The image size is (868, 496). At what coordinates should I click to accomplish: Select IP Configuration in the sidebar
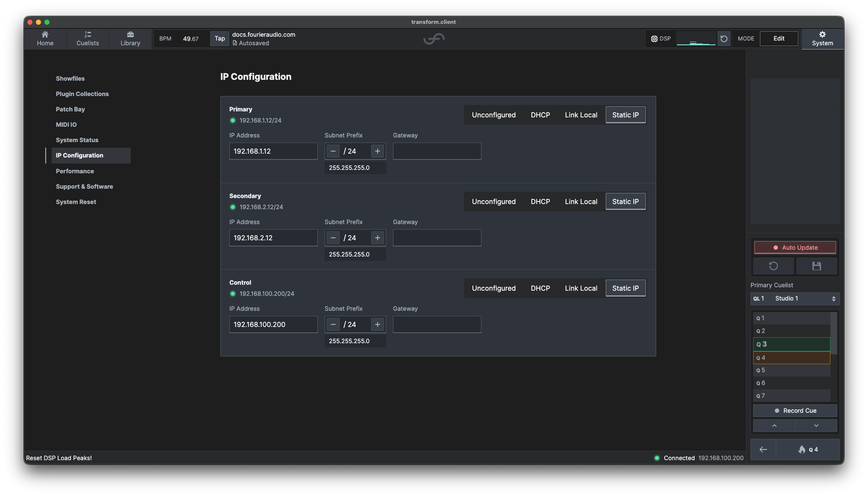tap(91, 155)
